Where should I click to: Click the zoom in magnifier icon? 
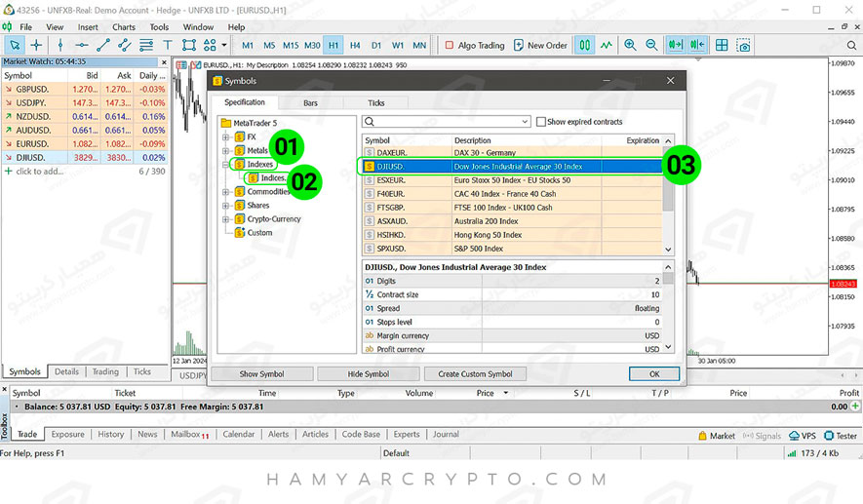pos(630,45)
